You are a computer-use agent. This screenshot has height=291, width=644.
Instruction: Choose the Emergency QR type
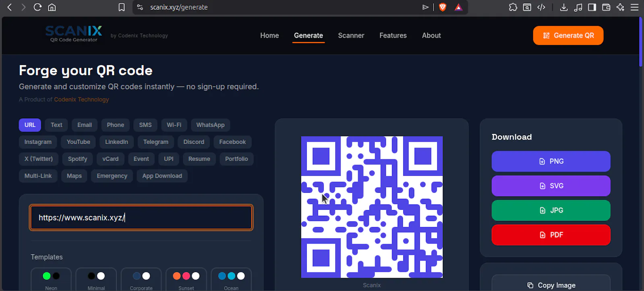tap(112, 176)
